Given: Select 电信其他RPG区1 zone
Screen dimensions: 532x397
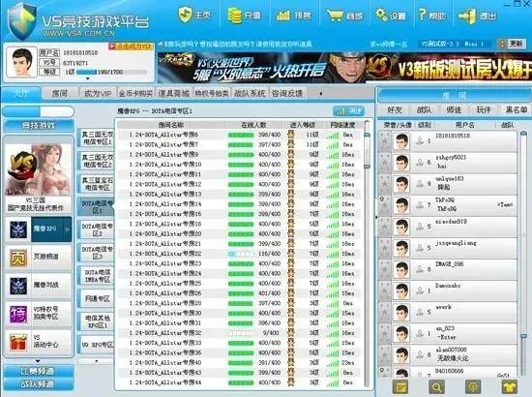Looking at the screenshot, I should tap(97, 321).
